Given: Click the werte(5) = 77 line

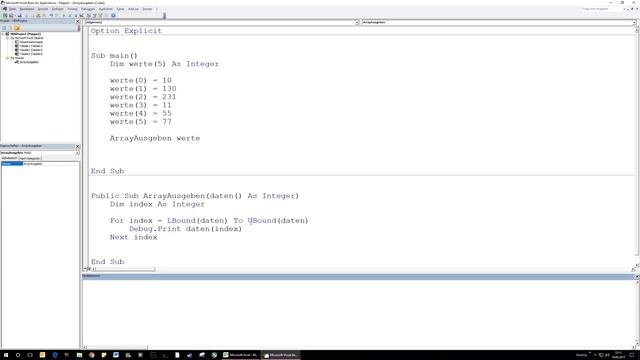Looking at the screenshot, I should point(140,122).
